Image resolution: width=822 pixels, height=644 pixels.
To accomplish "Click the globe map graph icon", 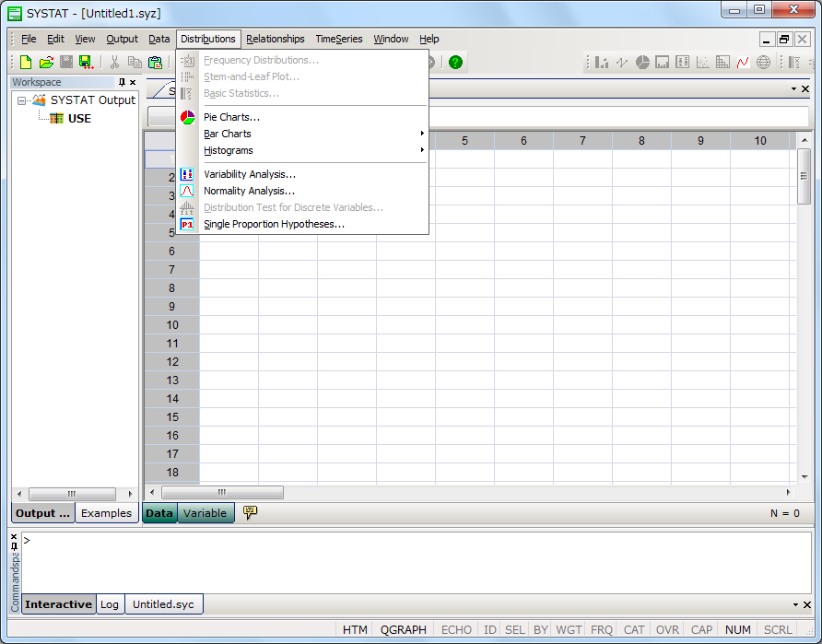I will coord(763,63).
